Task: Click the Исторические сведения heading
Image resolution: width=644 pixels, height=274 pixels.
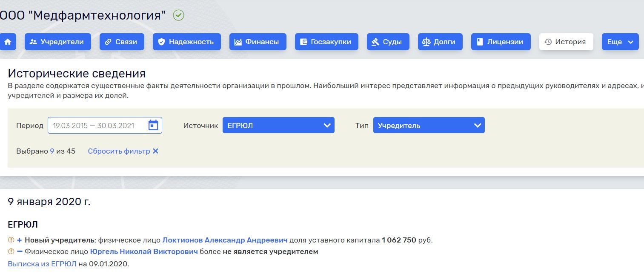Action: point(77,73)
